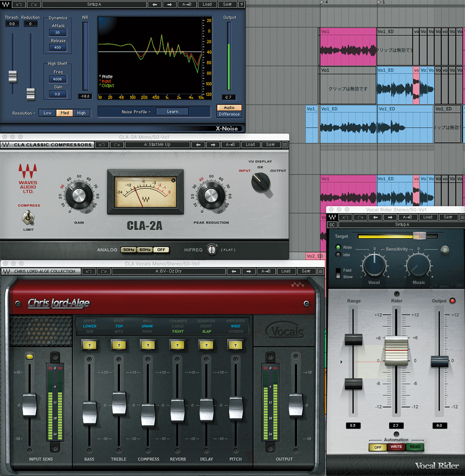
Task: Open CLA-2A hamburger menu
Action: click(x=285, y=145)
